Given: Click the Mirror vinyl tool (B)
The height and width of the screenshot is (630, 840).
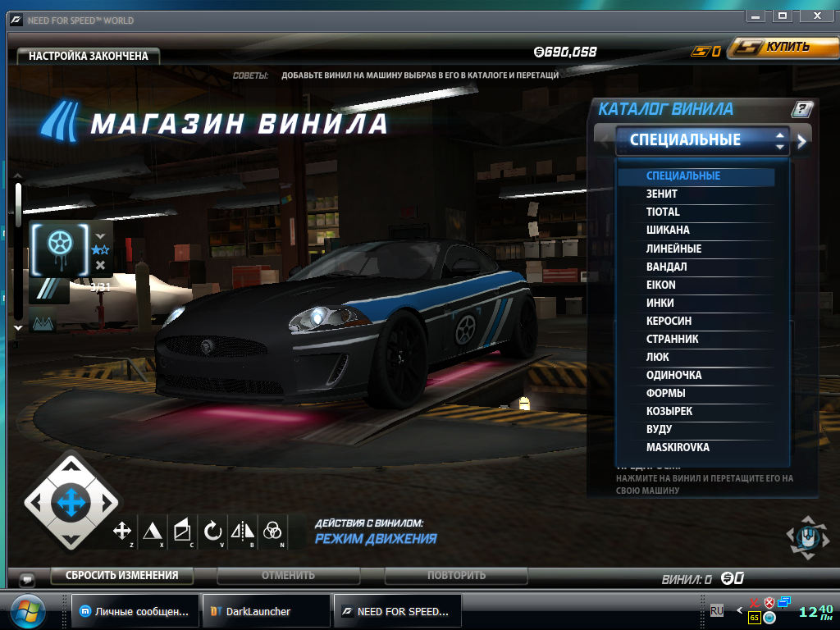Looking at the screenshot, I should pos(243,531).
